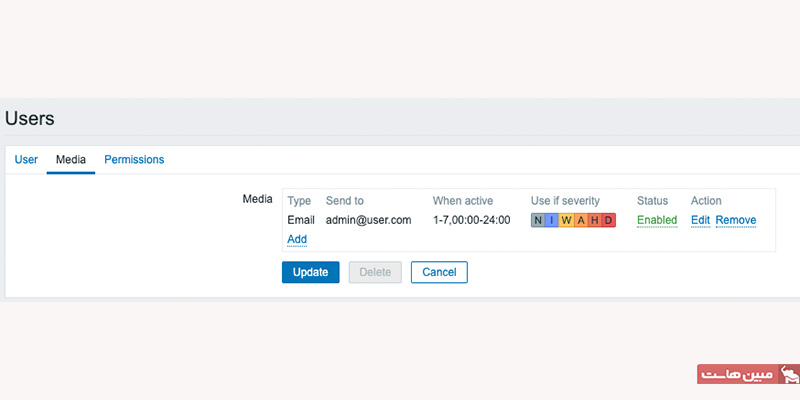
Task: Click the Status column header
Action: tap(653, 201)
